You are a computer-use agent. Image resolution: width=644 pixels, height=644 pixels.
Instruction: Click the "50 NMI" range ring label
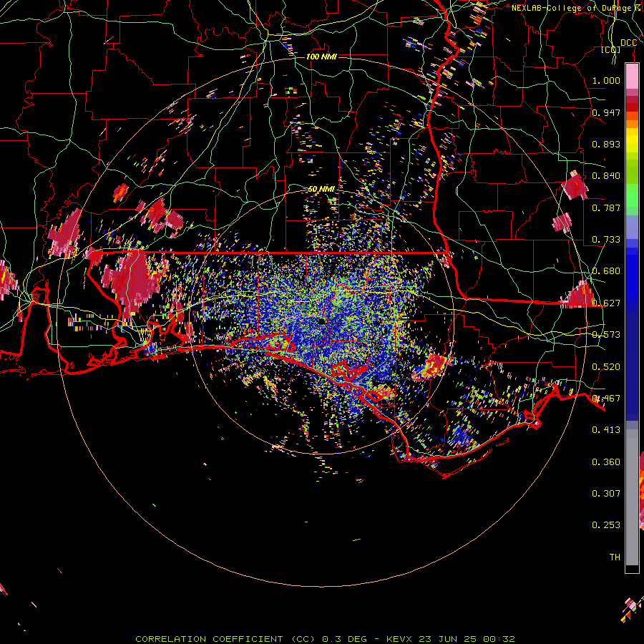[321, 189]
